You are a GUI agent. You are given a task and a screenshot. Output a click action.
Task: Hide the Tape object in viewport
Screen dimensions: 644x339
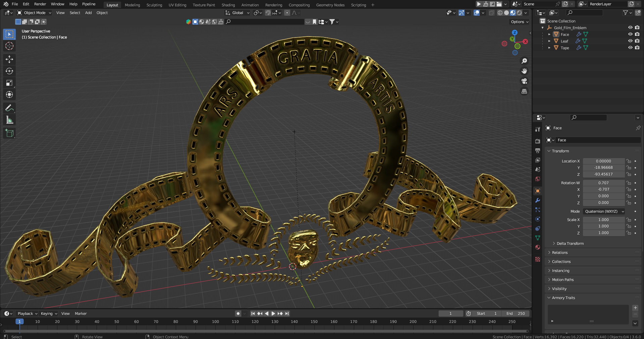click(630, 48)
